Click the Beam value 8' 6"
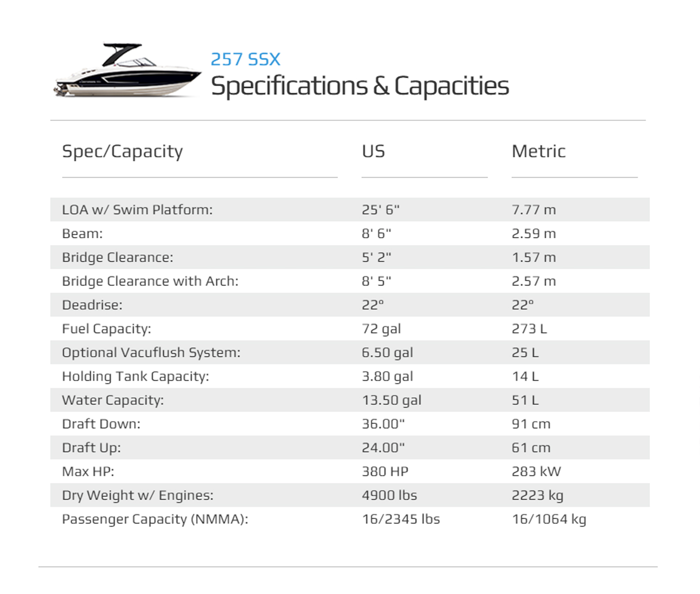The height and width of the screenshot is (594, 700). pos(376,233)
